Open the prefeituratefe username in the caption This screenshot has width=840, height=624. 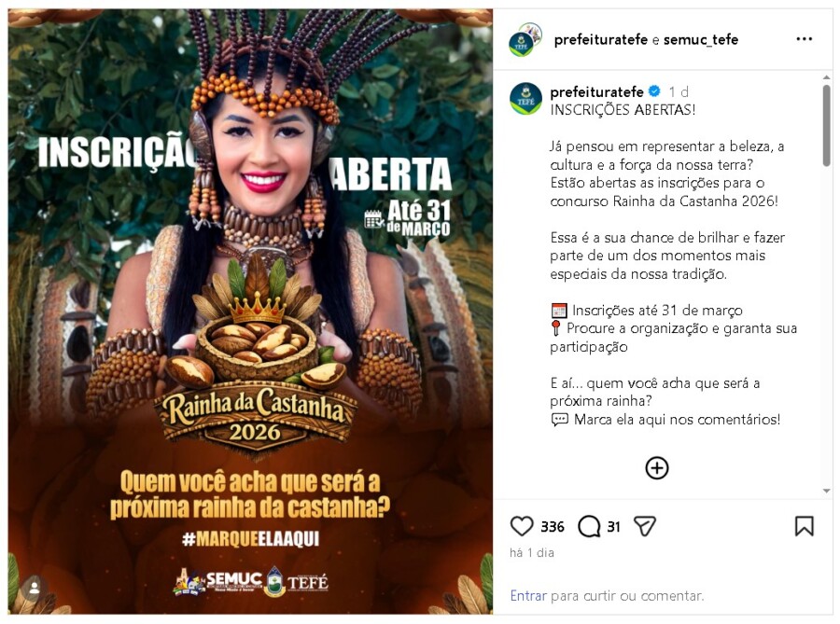596,91
